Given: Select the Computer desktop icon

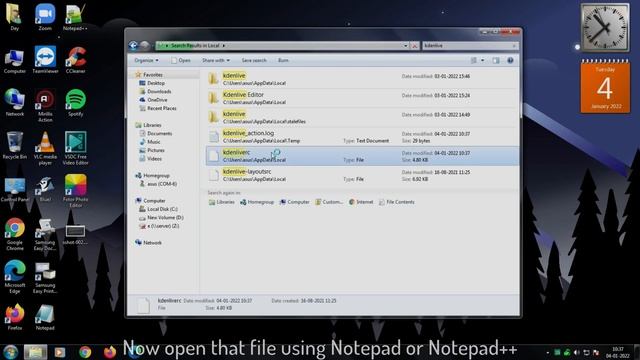Looking at the screenshot, I should pyautogui.click(x=15, y=60).
